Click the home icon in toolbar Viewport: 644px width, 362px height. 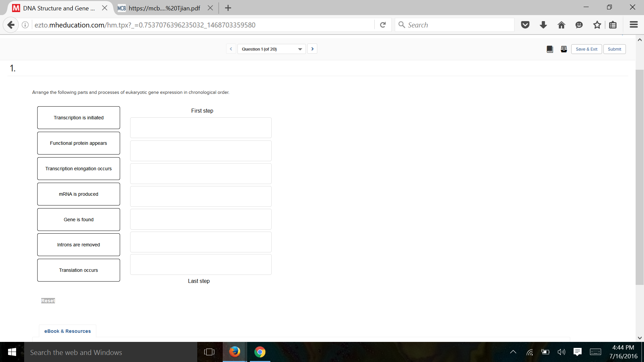[x=561, y=25]
